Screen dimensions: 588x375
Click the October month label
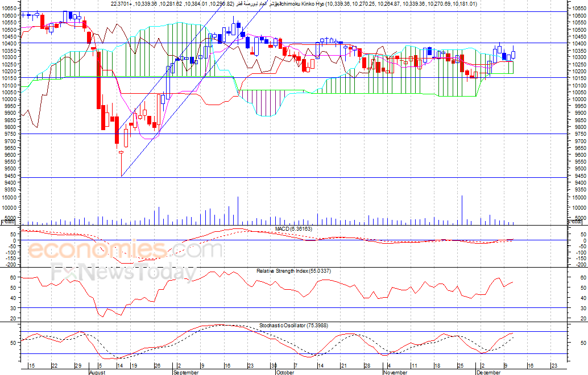coord(285,373)
